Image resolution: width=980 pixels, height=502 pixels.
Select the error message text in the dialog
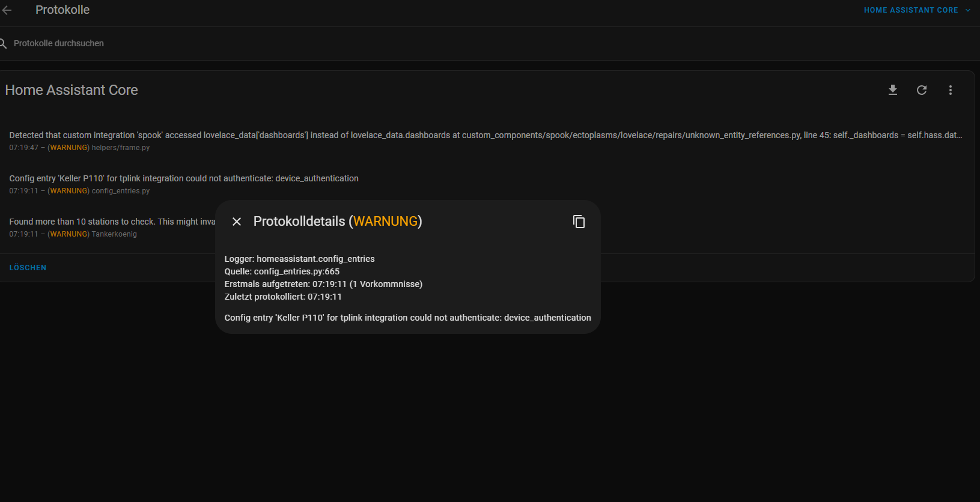(407, 318)
